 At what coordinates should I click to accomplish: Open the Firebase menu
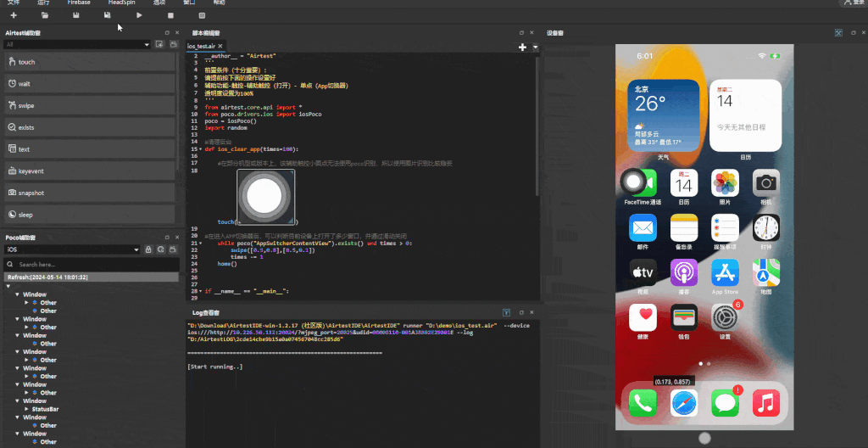point(79,3)
